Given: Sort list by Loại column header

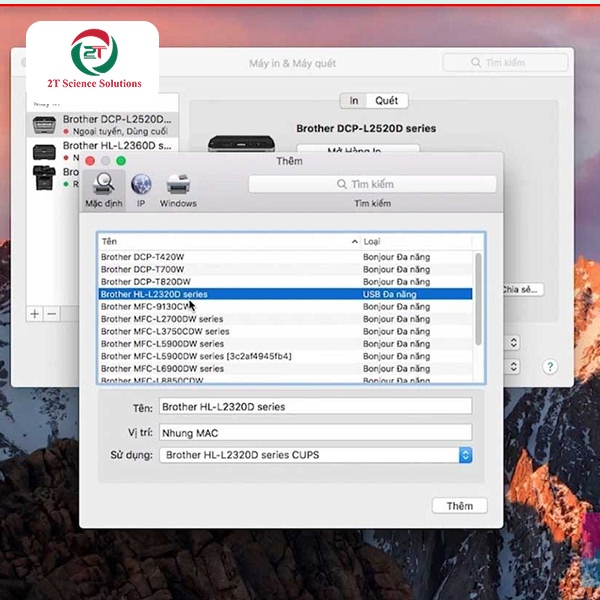Looking at the screenshot, I should [x=415, y=242].
